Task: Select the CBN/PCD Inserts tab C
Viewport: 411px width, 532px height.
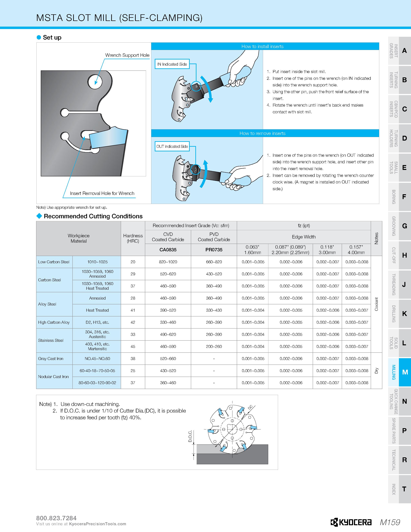Action: (399, 109)
